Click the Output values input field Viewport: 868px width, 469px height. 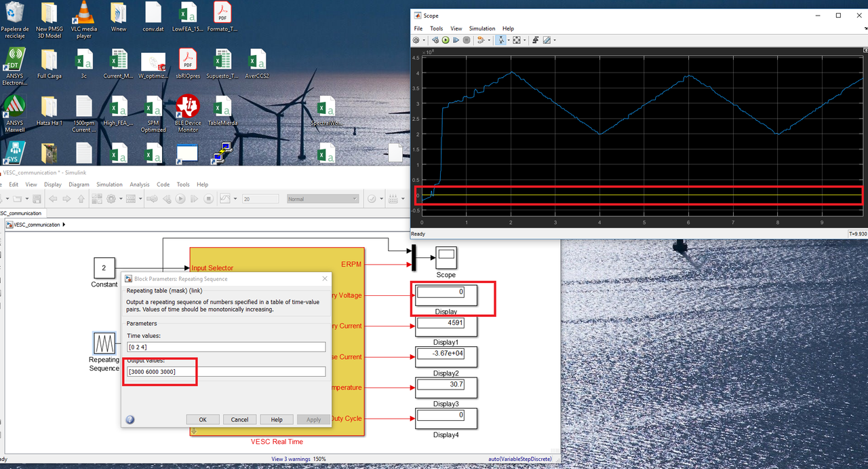[226, 371]
